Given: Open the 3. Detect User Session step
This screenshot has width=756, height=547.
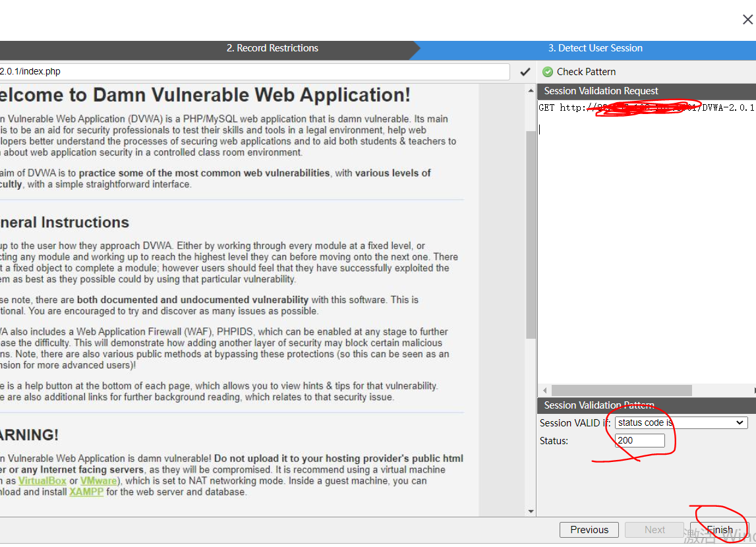Looking at the screenshot, I should click(595, 48).
